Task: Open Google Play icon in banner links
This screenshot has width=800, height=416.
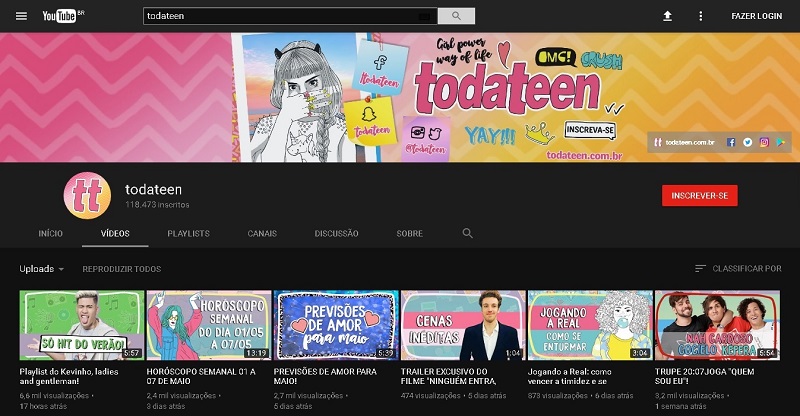Action: pos(781,142)
